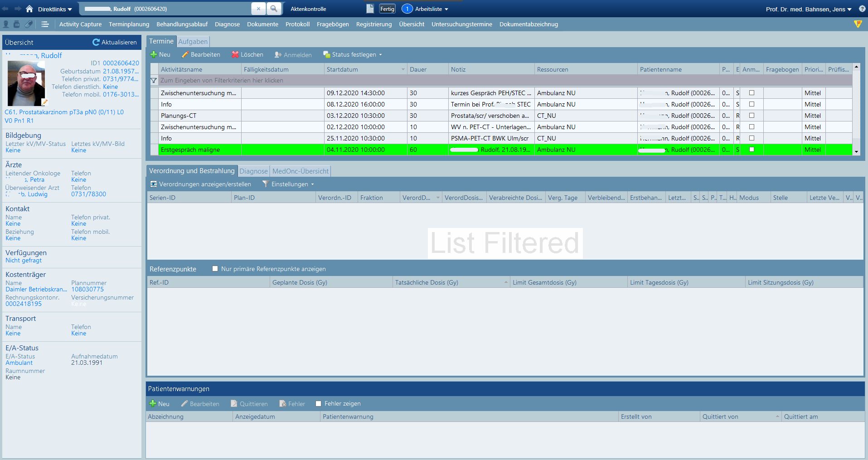Clear the selected patient with X button

coord(258,9)
